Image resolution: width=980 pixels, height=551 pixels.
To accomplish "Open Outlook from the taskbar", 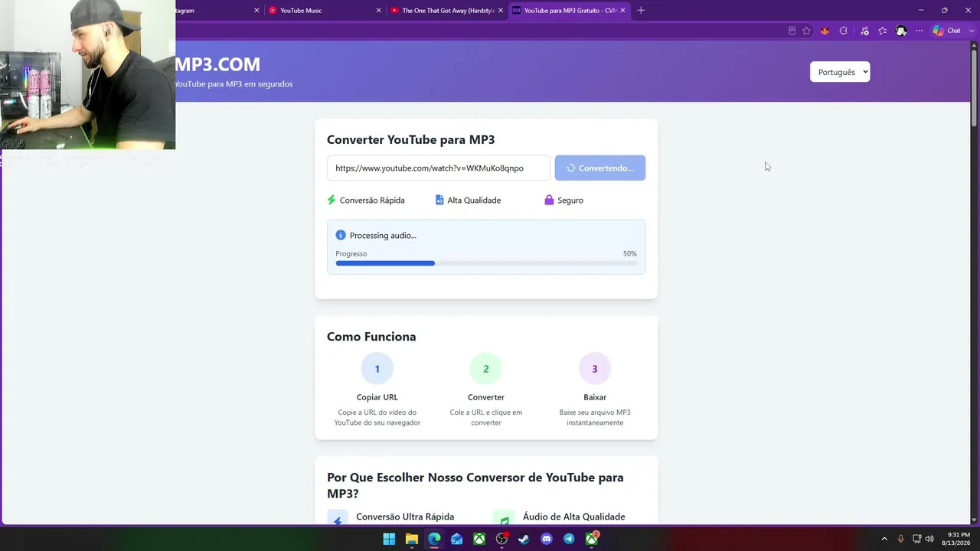I will [456, 539].
